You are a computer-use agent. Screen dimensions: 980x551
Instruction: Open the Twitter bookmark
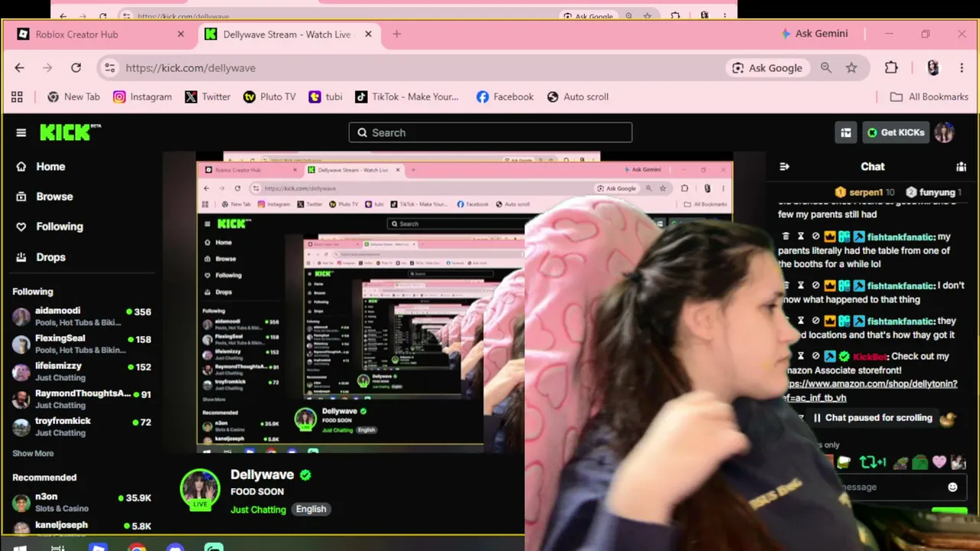coord(207,96)
